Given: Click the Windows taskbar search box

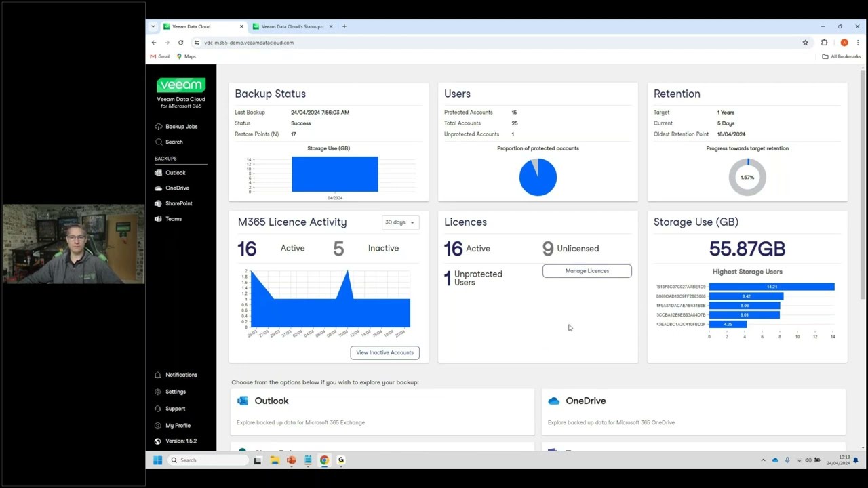Looking at the screenshot, I should coord(207,460).
